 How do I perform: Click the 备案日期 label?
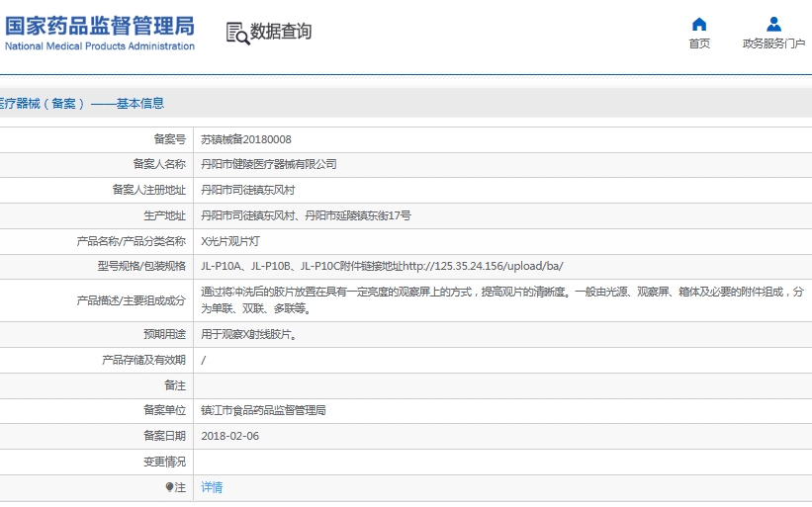[164, 436]
